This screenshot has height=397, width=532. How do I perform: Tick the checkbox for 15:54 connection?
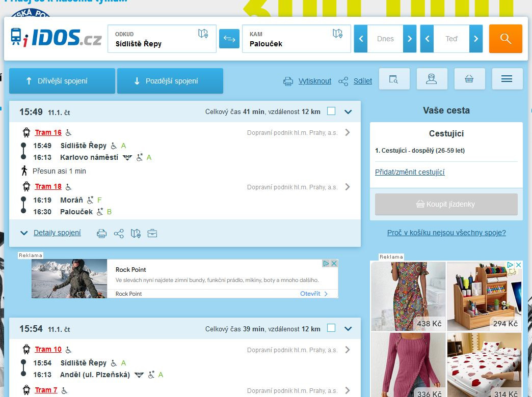coord(331,328)
